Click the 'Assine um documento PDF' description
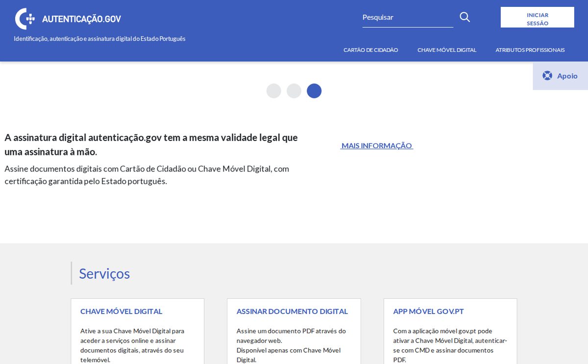This screenshot has height=364, width=588. click(x=291, y=345)
